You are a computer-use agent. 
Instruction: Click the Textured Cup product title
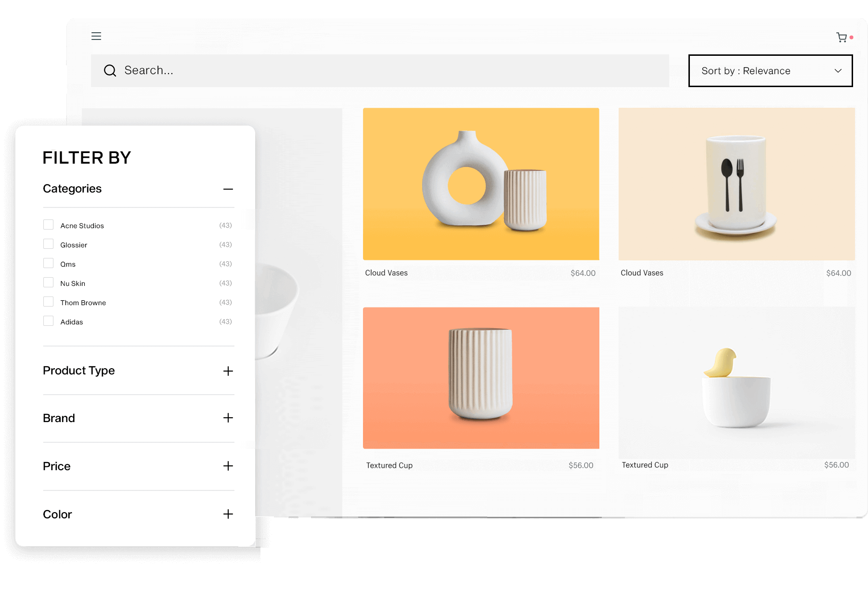click(x=389, y=465)
